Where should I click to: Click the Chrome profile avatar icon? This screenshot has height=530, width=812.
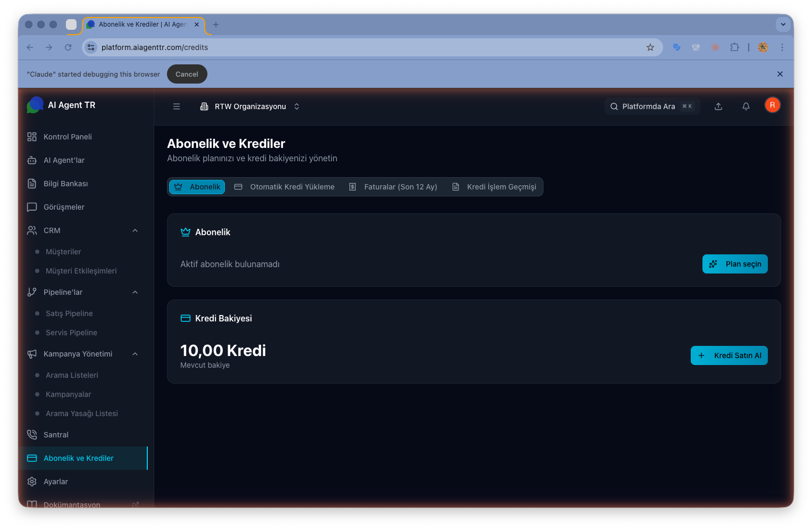click(763, 47)
